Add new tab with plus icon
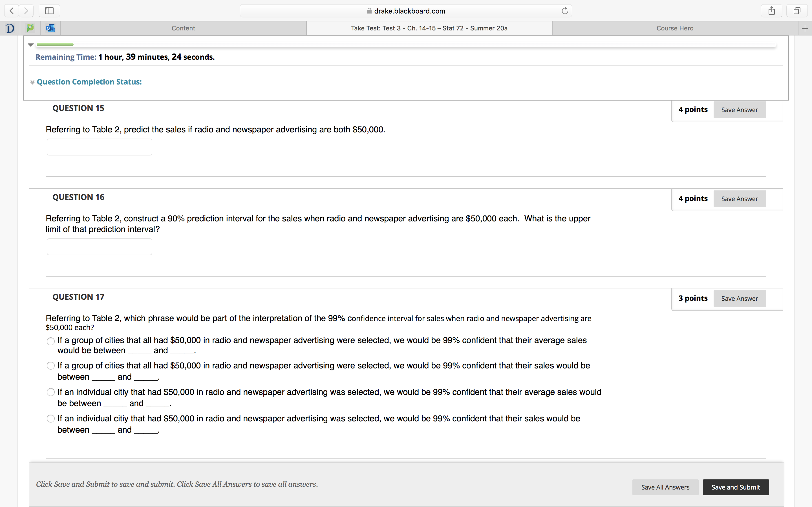 (805, 28)
